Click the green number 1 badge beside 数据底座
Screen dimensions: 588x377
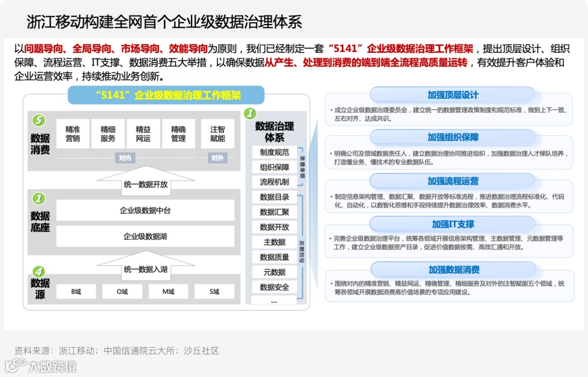[x=39, y=198]
